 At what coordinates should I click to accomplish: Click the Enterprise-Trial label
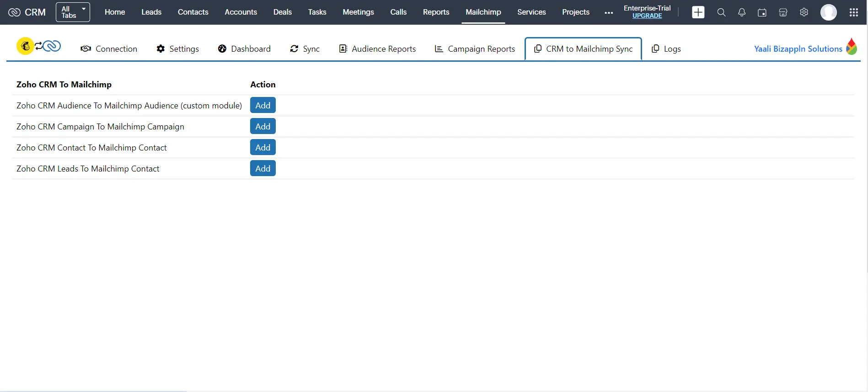tap(647, 8)
